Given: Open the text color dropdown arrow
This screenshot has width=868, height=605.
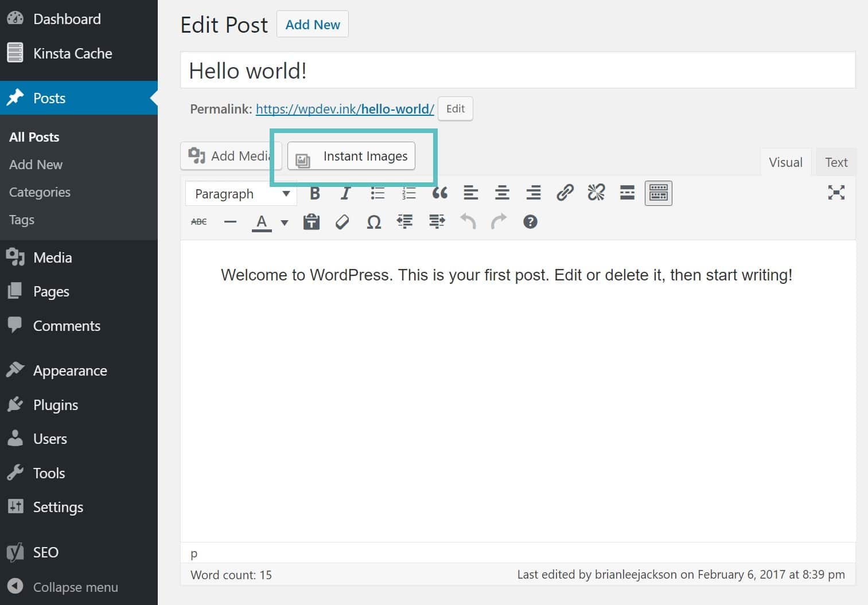Looking at the screenshot, I should pyautogui.click(x=283, y=222).
